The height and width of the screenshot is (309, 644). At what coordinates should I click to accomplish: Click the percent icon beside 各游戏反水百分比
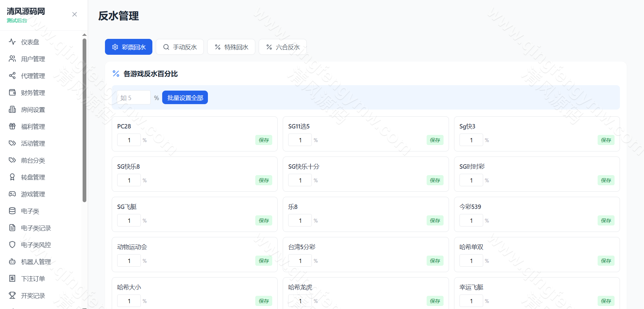click(x=116, y=74)
